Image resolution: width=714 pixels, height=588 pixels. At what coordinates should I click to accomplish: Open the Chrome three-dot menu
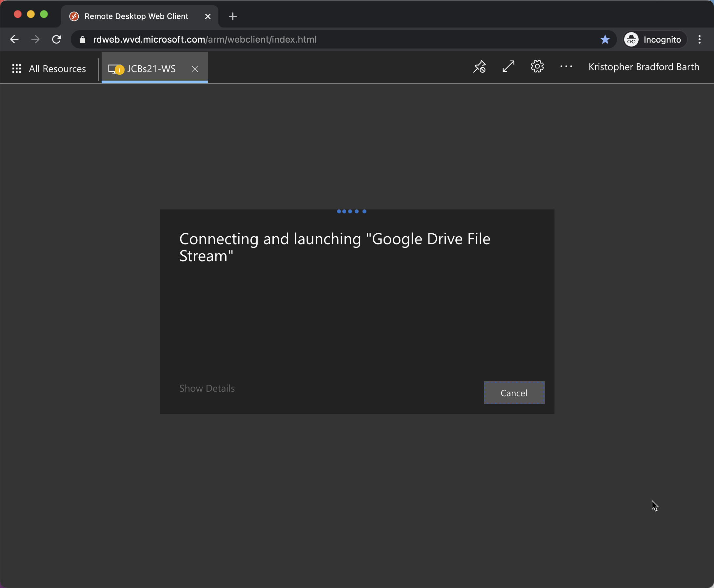700,39
